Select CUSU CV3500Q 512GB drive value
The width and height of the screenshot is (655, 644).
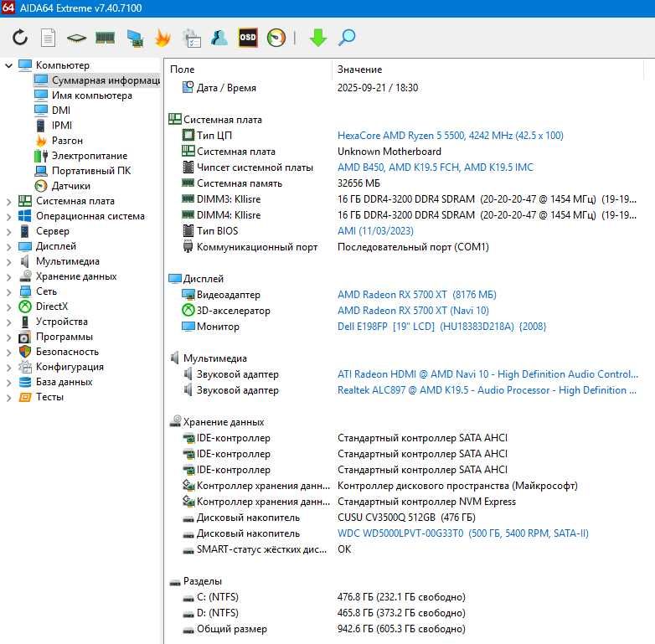(406, 518)
